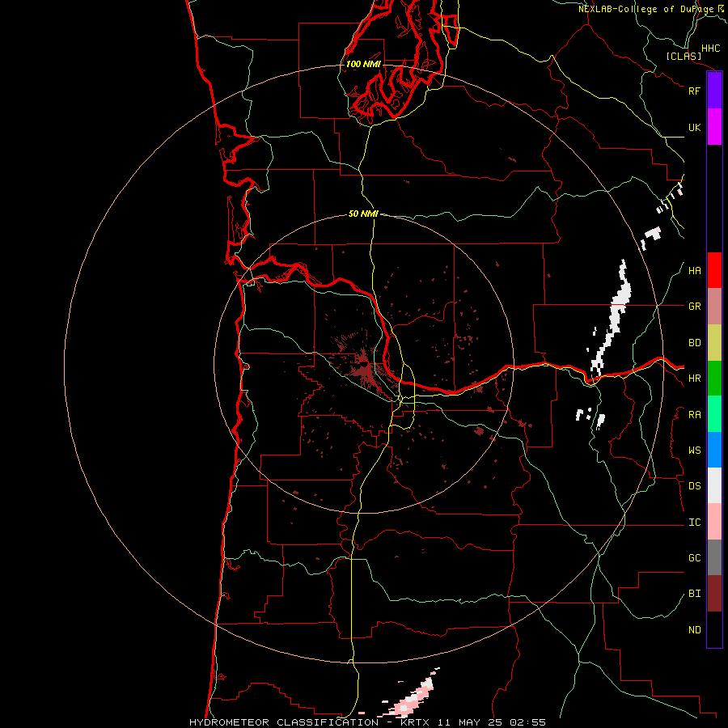Click the RA legend label
728x728 pixels.
tap(694, 415)
